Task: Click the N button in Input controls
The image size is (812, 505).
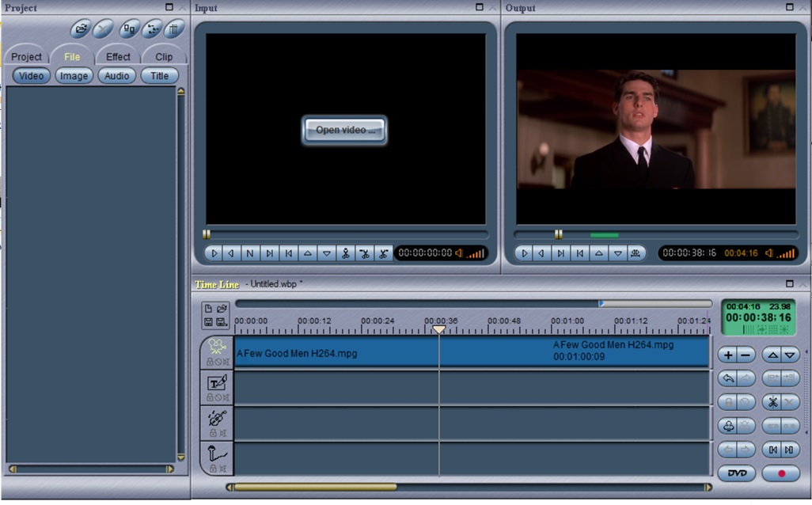Action: pyautogui.click(x=250, y=253)
